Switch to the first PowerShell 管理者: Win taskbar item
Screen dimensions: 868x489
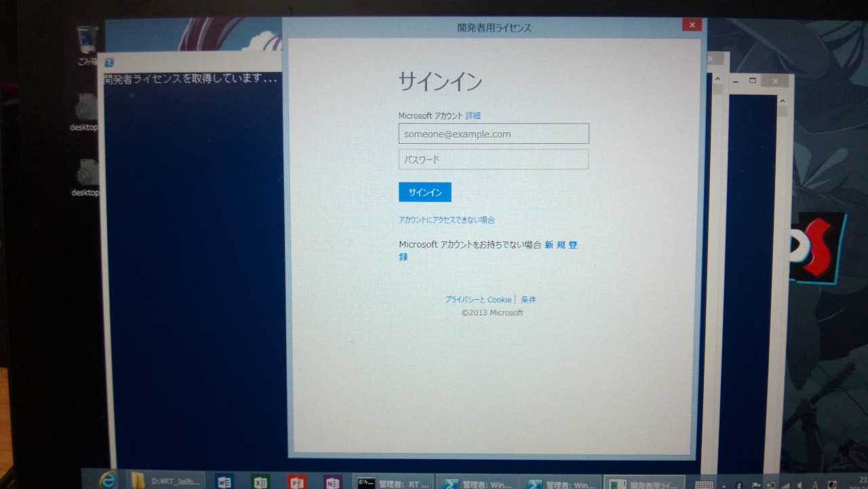click(477, 482)
